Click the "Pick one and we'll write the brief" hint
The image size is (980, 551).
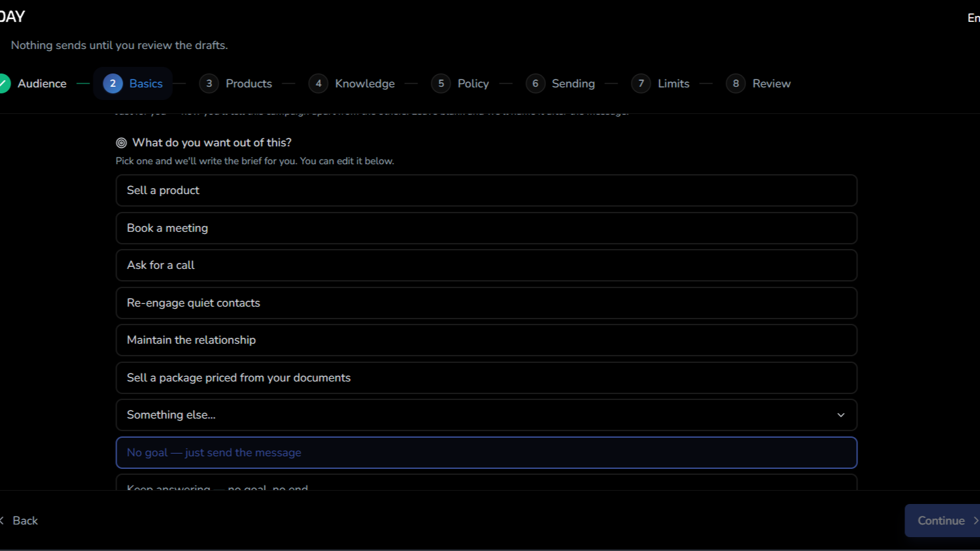[x=255, y=161]
